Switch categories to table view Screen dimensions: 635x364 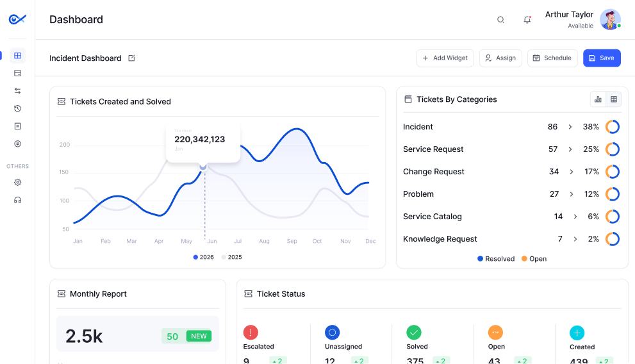(614, 99)
